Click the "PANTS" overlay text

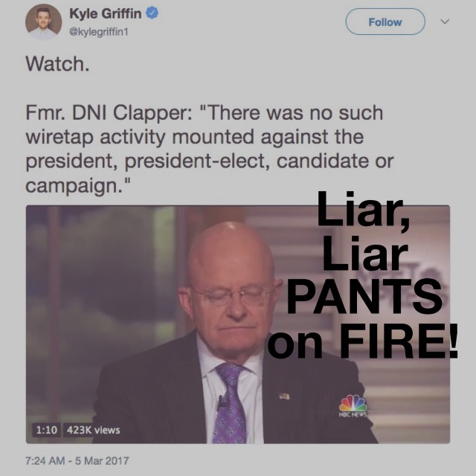(x=364, y=296)
